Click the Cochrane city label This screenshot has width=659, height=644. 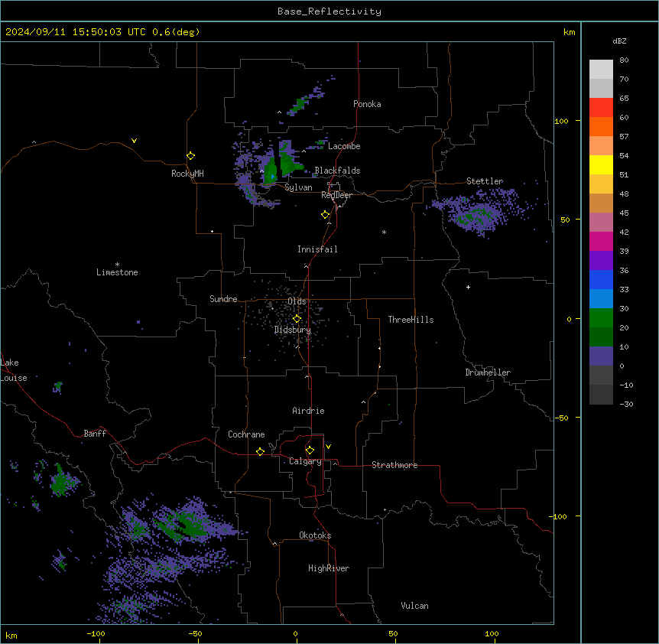pos(246,434)
